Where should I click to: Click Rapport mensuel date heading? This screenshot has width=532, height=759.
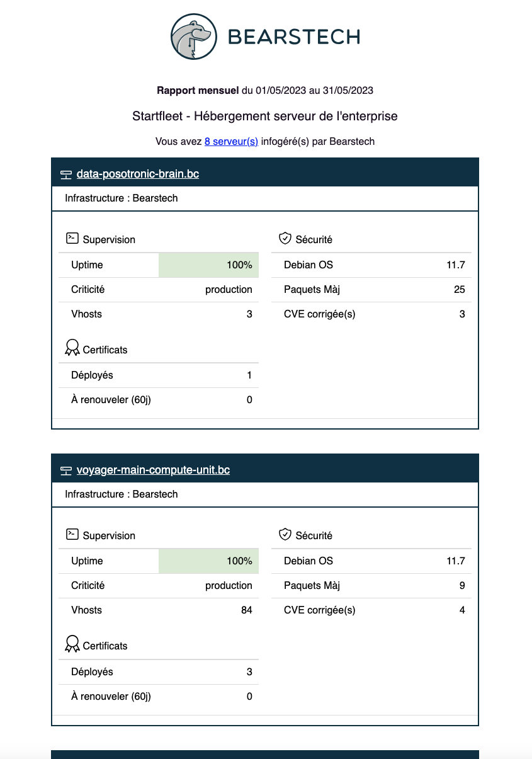pos(265,91)
